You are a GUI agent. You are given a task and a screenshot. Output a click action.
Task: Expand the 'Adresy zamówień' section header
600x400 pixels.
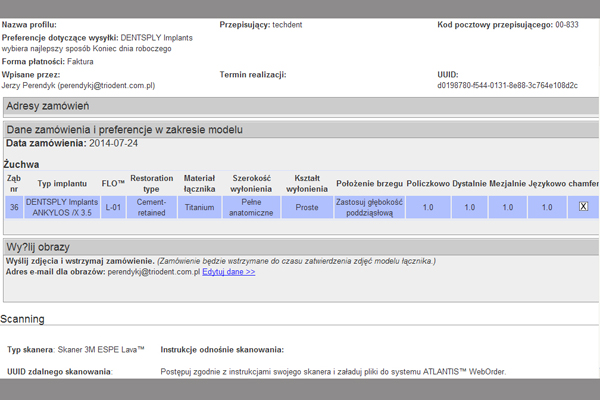(48, 106)
